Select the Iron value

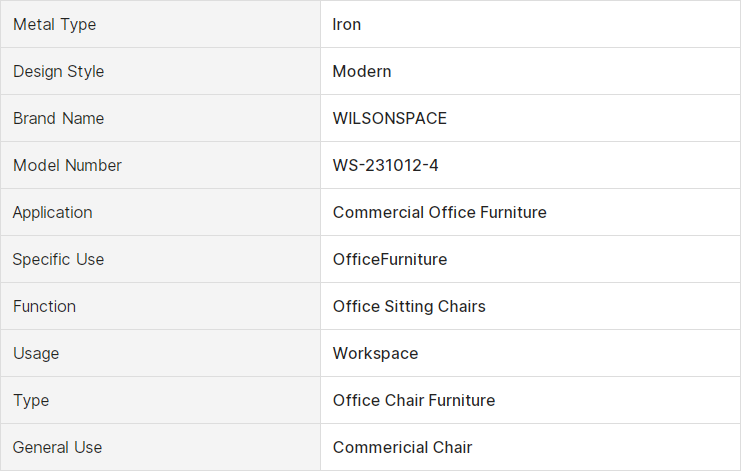click(x=346, y=24)
